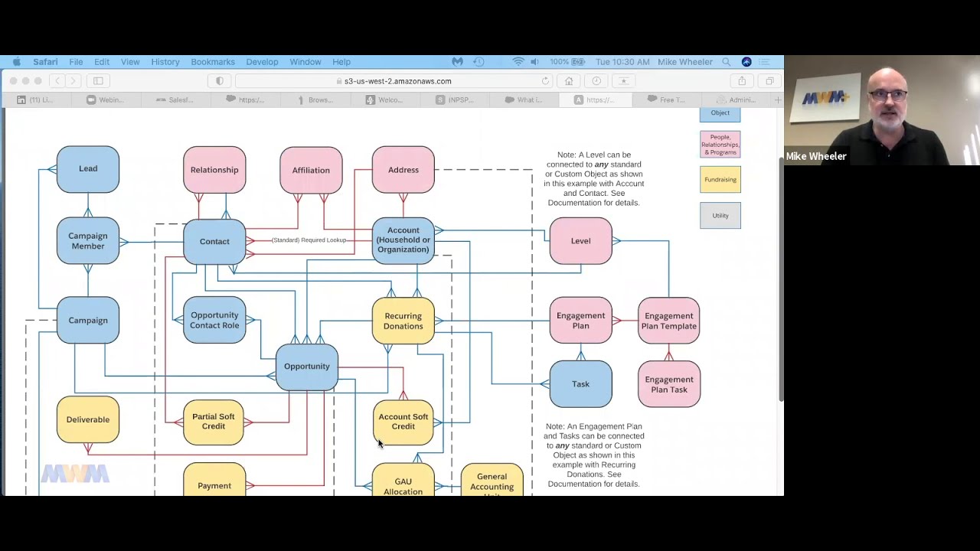Click the yellow Fundraising legend swatch

pyautogui.click(x=720, y=180)
